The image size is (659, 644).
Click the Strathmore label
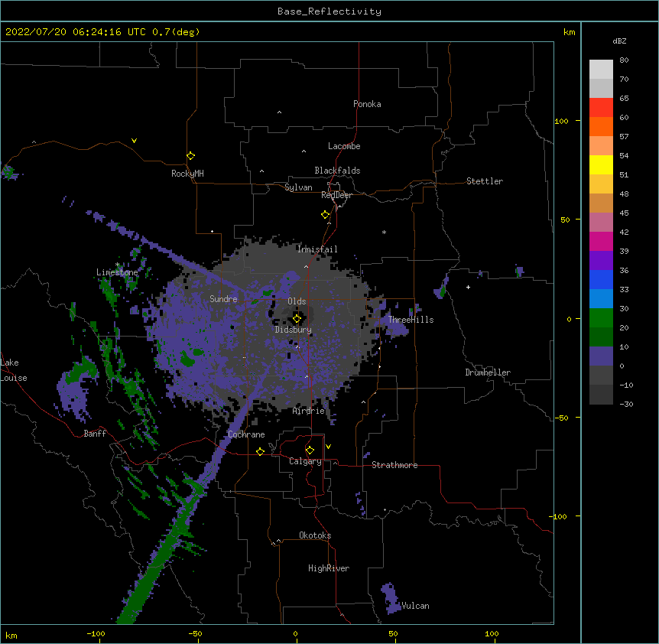point(394,465)
